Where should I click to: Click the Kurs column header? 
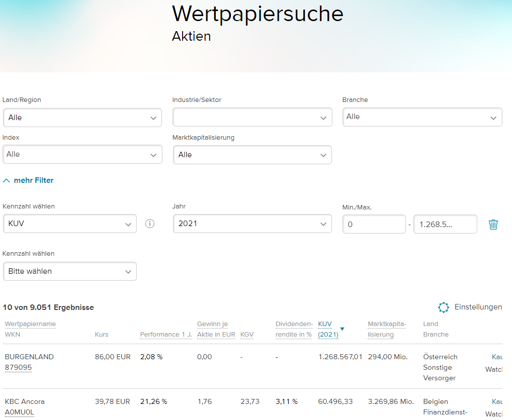pos(102,335)
